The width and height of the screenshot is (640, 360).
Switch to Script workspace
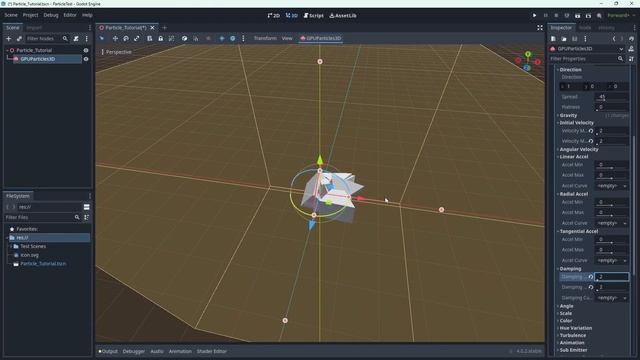coord(313,16)
